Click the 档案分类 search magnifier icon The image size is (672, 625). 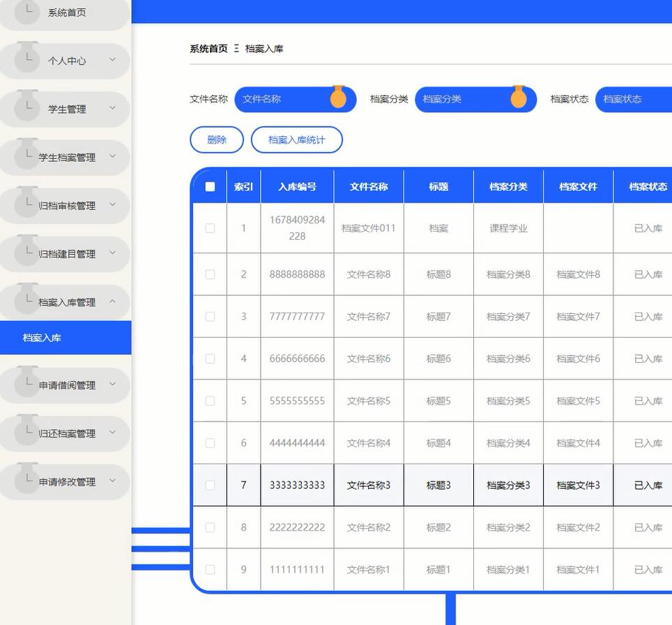pos(519,99)
